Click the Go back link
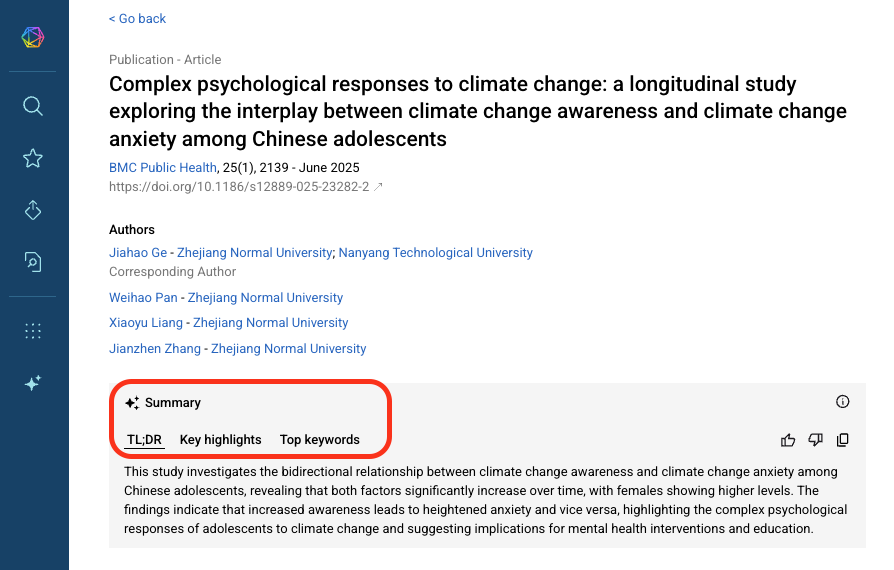The width and height of the screenshot is (894, 570). click(x=137, y=19)
